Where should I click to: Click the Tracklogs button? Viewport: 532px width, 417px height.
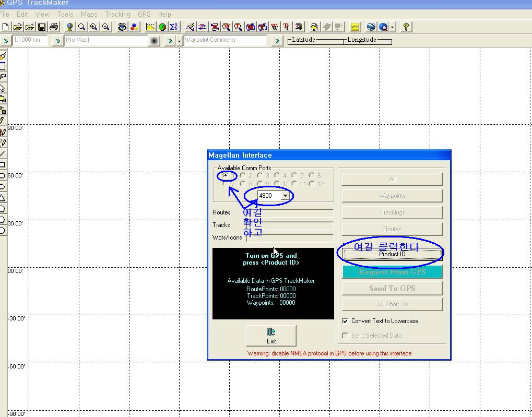tap(392, 212)
